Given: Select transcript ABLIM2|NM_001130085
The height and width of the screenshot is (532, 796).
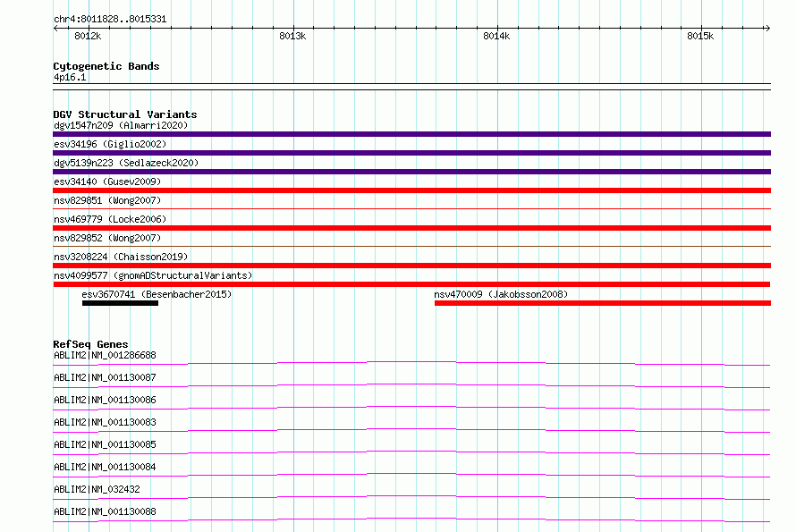Looking at the screenshot, I should (x=105, y=444).
